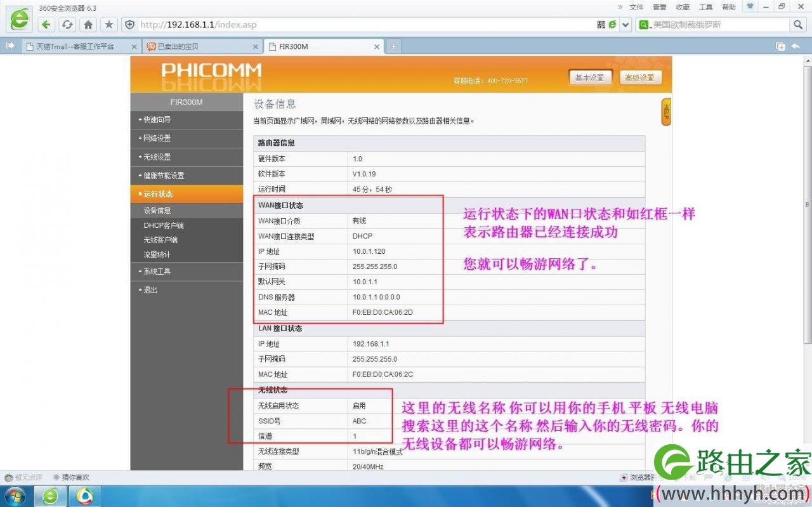Open the 工具 menu

[x=706, y=7]
